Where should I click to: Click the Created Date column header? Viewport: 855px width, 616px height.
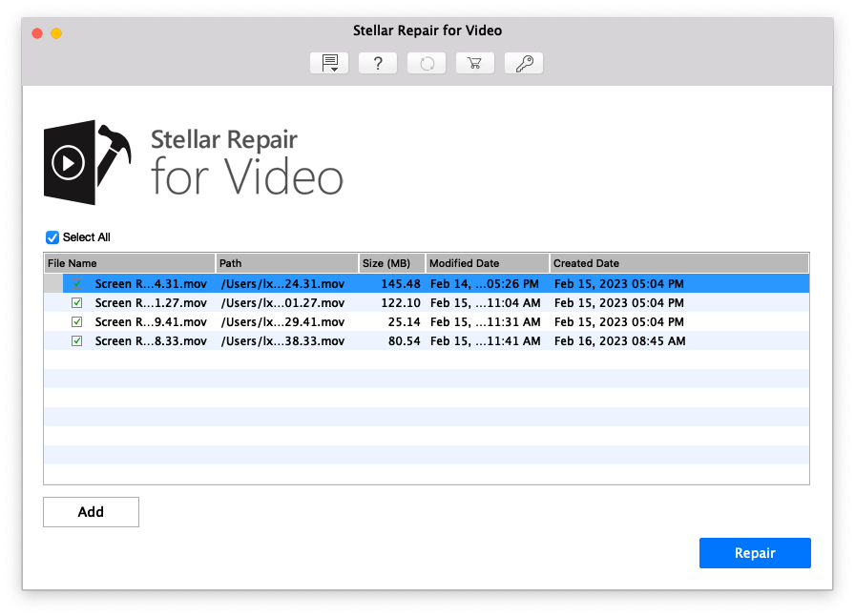(x=679, y=263)
